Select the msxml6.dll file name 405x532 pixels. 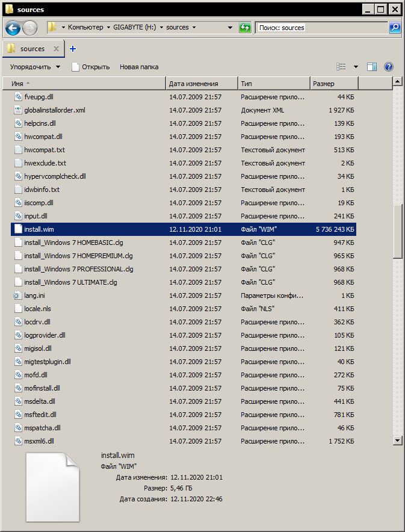39,441
